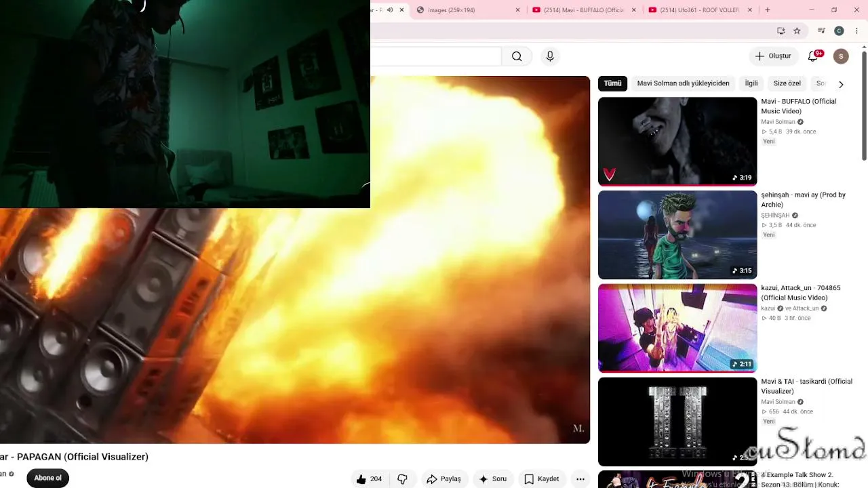Open the Mavi & TAI tasikardi thumbnail

coord(677,422)
